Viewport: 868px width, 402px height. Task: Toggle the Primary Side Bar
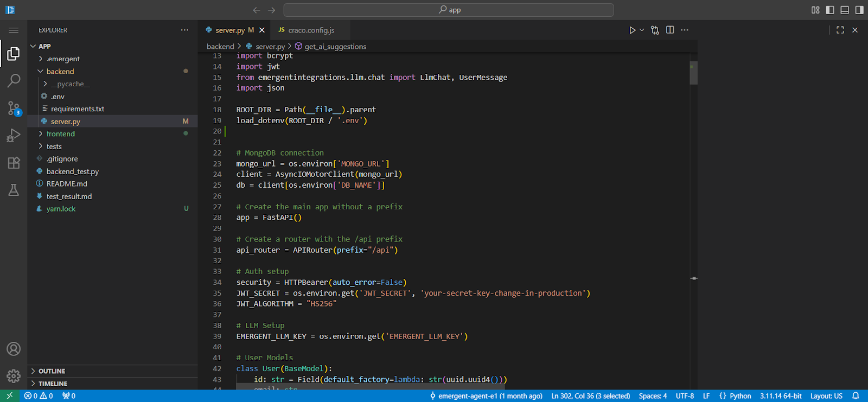830,10
